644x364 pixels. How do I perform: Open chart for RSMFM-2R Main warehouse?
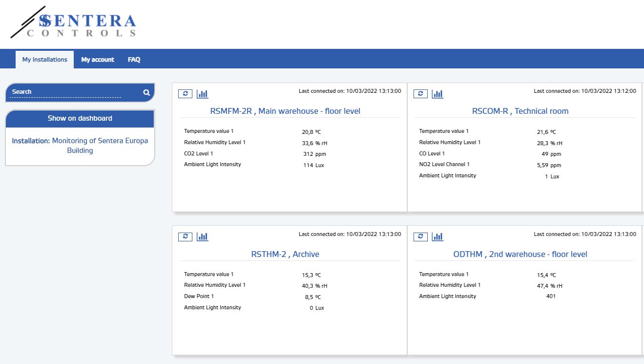[202, 94]
